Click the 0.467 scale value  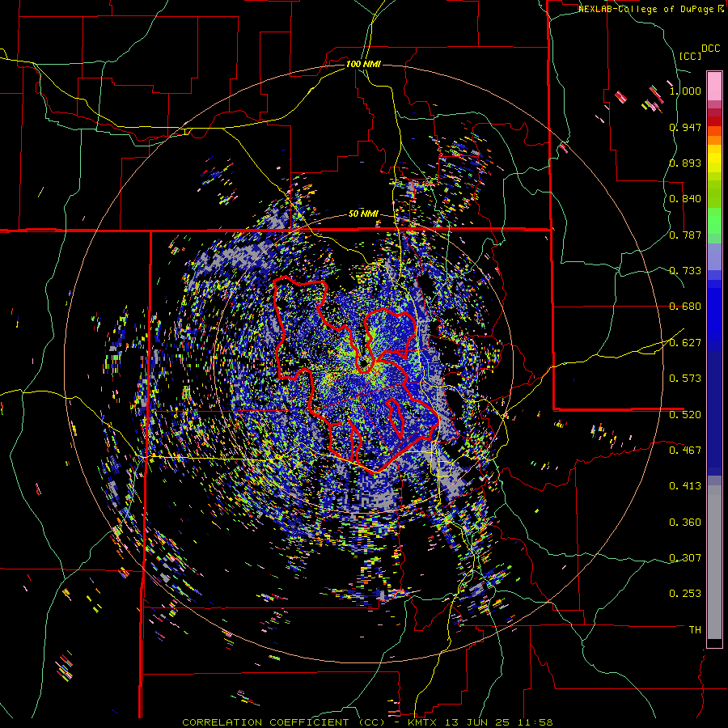point(685,451)
